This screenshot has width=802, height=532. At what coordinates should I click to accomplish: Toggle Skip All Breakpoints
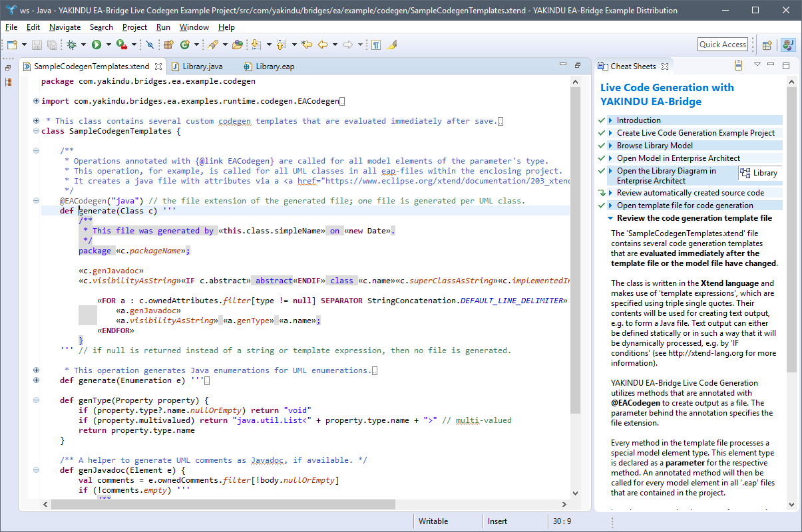coord(150,45)
